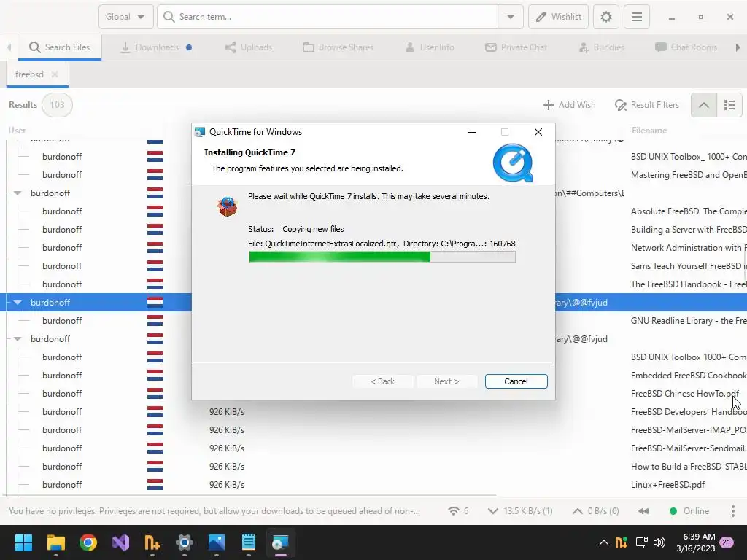
Task: Open Settings gear app in taskbar
Action: (185, 542)
